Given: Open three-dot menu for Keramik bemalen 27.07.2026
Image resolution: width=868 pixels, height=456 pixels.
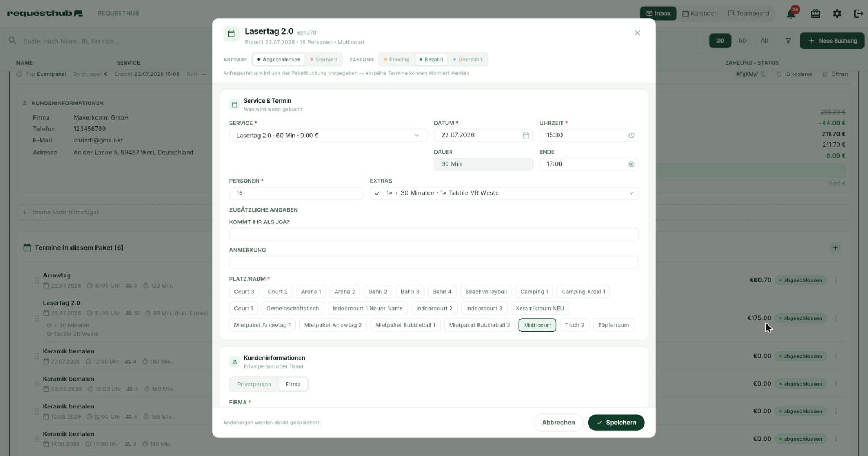Looking at the screenshot, I should (836, 356).
